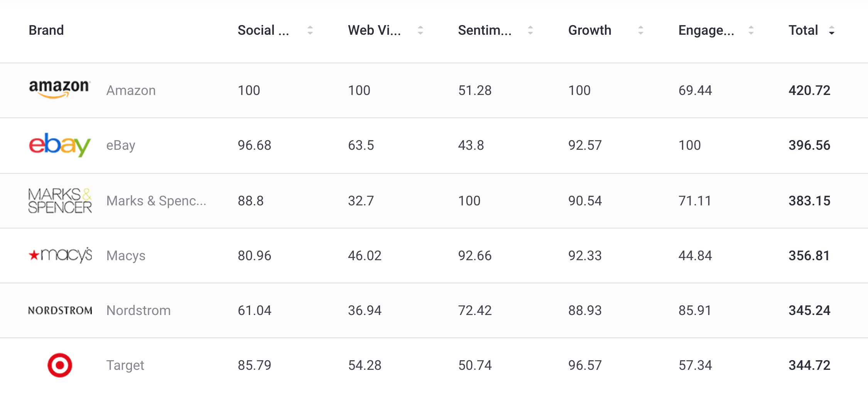
Task: Click the Macys brand name
Action: (126, 256)
